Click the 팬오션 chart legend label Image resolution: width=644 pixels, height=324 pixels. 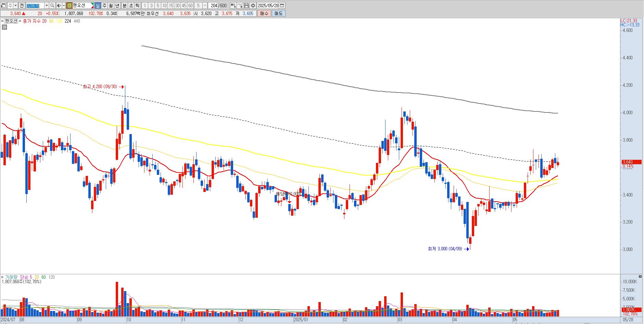[11, 21]
